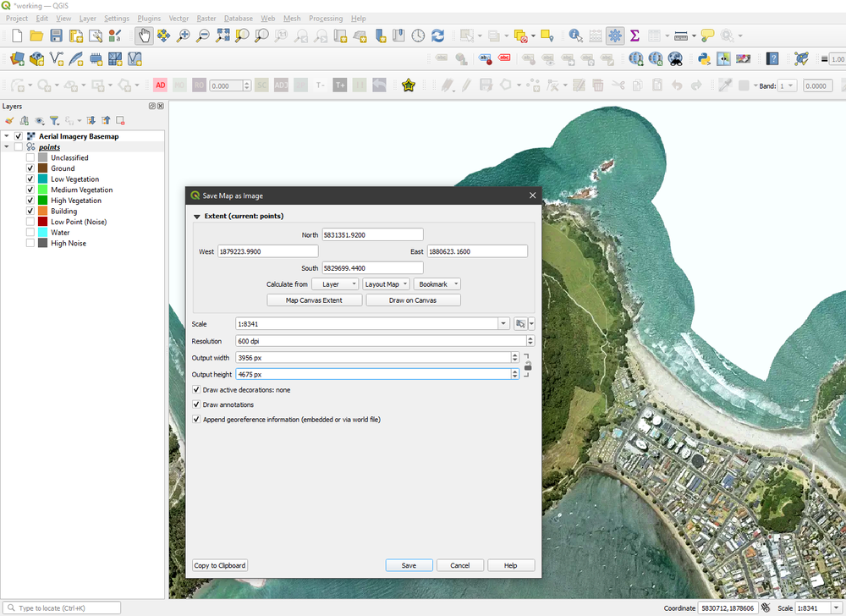Click the Save Project floppy disk icon
Screen dimensions: 846x616
click(56, 36)
